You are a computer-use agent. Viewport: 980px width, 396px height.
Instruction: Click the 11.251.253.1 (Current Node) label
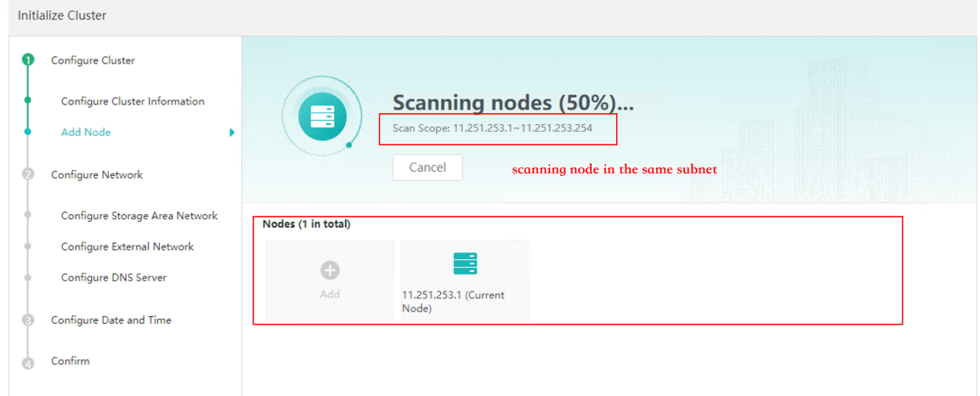coord(454,302)
